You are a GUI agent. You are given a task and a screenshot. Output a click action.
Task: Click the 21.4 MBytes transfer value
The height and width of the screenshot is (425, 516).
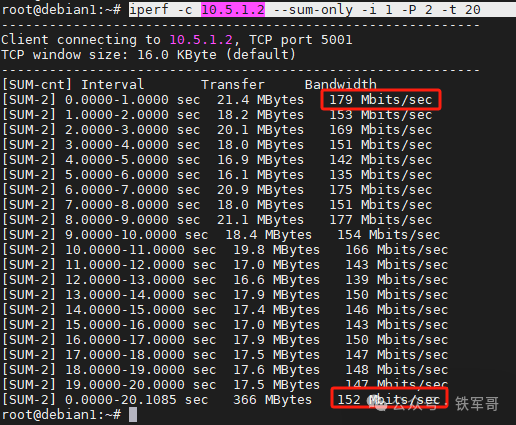(x=260, y=100)
